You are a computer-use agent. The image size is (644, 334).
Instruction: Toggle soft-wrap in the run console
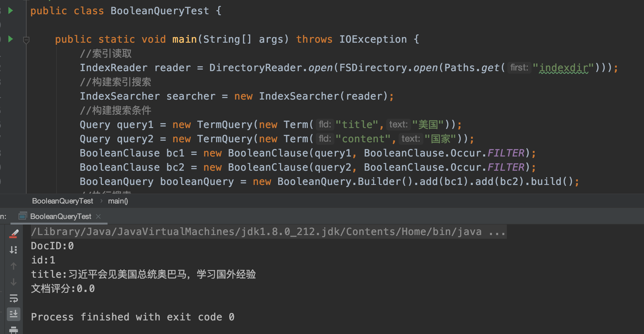[x=14, y=298]
